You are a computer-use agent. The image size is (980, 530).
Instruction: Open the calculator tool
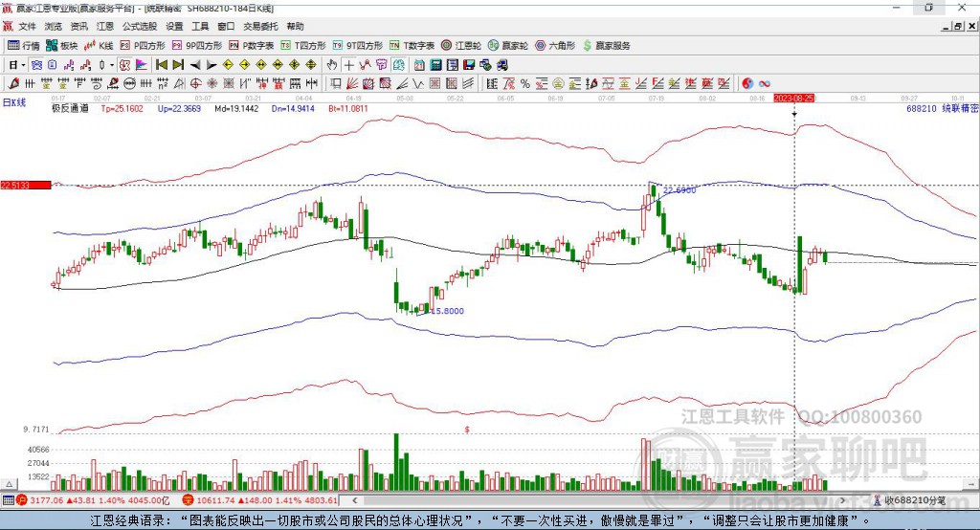tap(435, 65)
